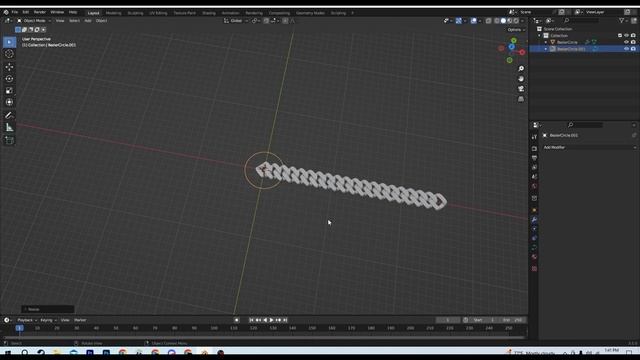Expand the viewport Options dropdown
This screenshot has width=640, height=360.
516,30
